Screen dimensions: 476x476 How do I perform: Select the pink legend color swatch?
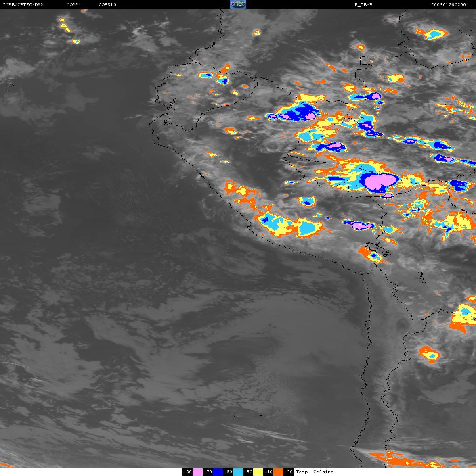(197, 472)
